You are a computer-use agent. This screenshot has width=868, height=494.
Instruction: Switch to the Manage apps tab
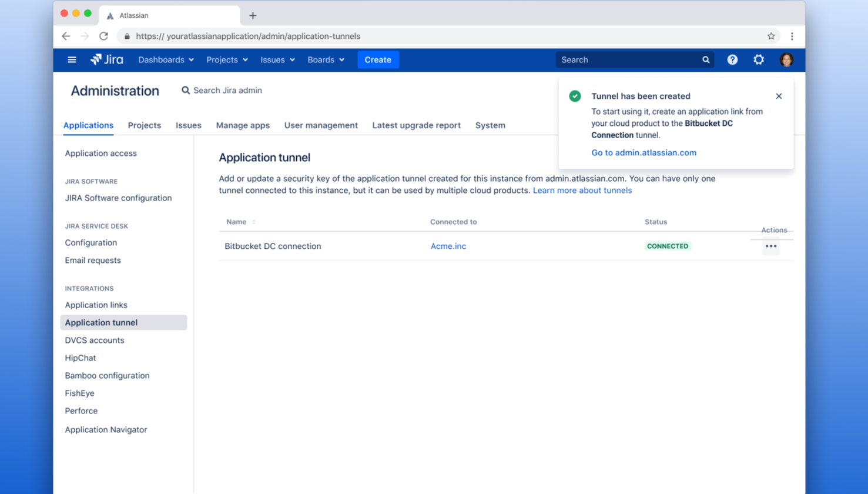(x=243, y=125)
